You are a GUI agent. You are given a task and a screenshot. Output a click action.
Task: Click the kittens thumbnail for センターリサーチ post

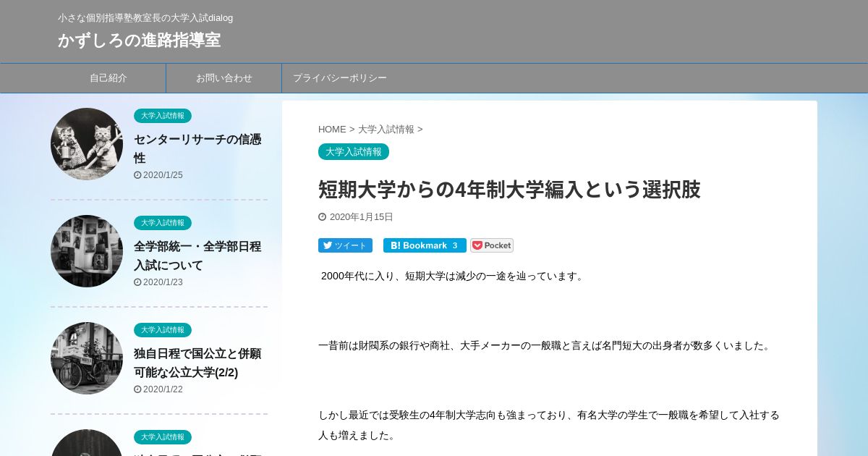coord(87,144)
